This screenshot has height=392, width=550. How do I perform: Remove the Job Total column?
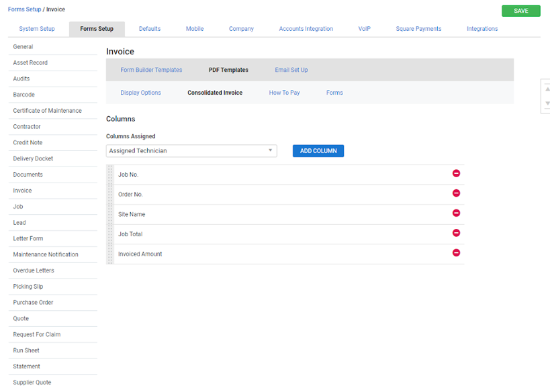pyautogui.click(x=456, y=233)
